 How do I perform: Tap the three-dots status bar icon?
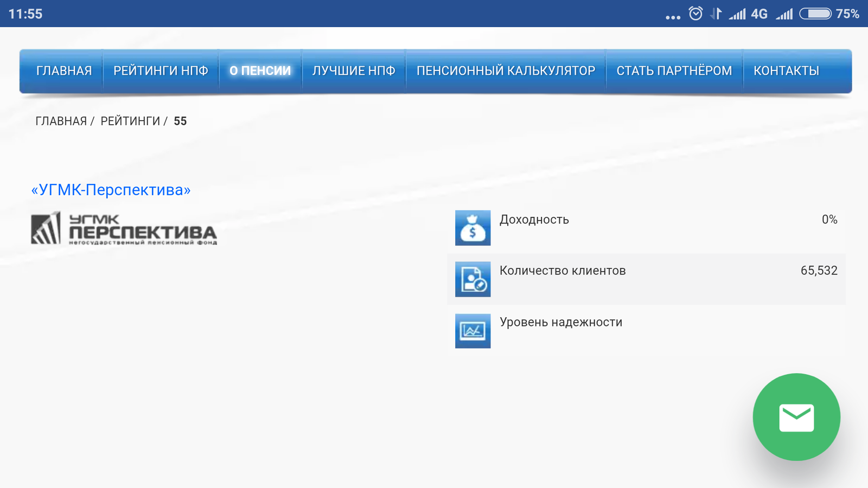coord(673,17)
